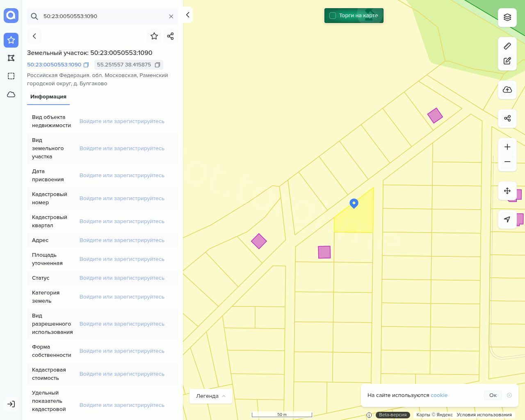The image size is (525, 420).
Task: Click the pink square parcel marker
Action: (324, 252)
